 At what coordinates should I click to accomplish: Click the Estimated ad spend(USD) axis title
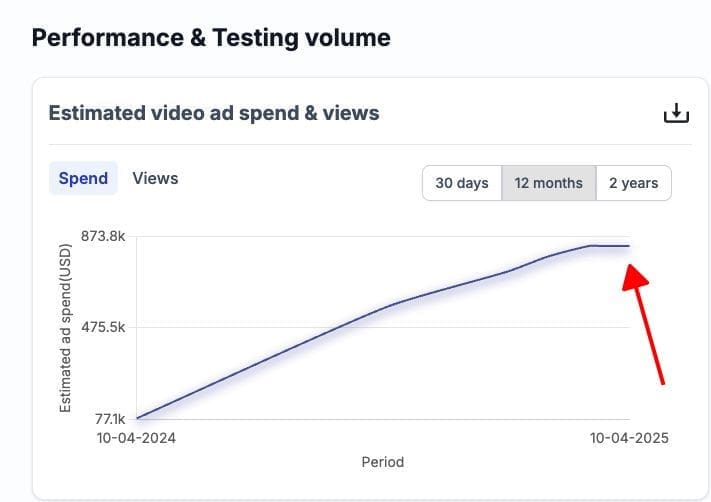pos(66,328)
